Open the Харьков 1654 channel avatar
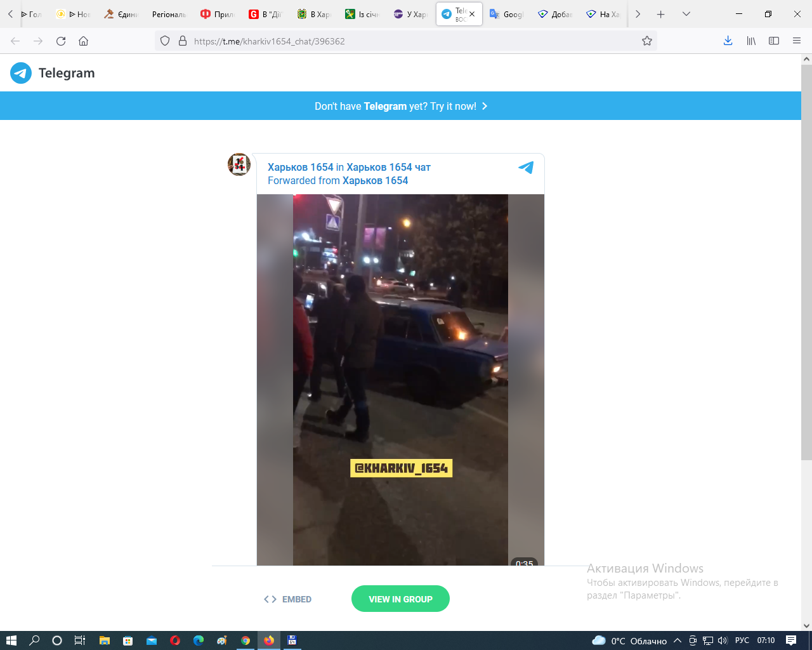The height and width of the screenshot is (650, 812). click(x=239, y=164)
